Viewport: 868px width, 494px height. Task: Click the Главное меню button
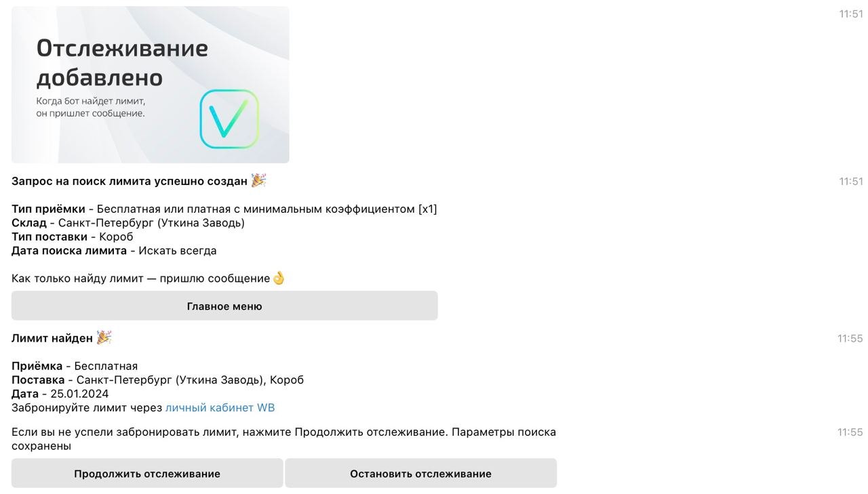click(x=224, y=306)
